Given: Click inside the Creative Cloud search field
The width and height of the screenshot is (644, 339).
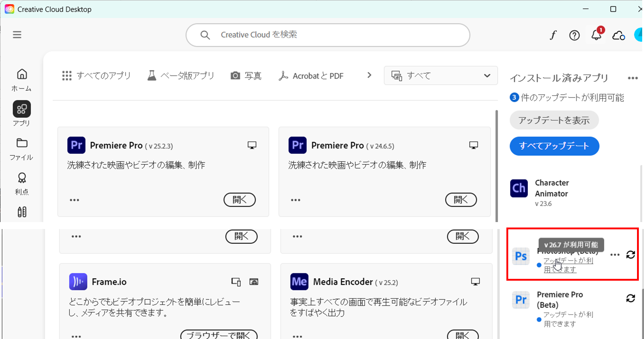Looking at the screenshot, I should (327, 35).
